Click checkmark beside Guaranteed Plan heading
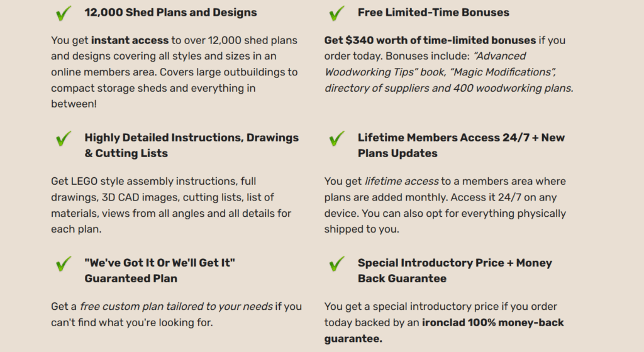 [x=63, y=263]
